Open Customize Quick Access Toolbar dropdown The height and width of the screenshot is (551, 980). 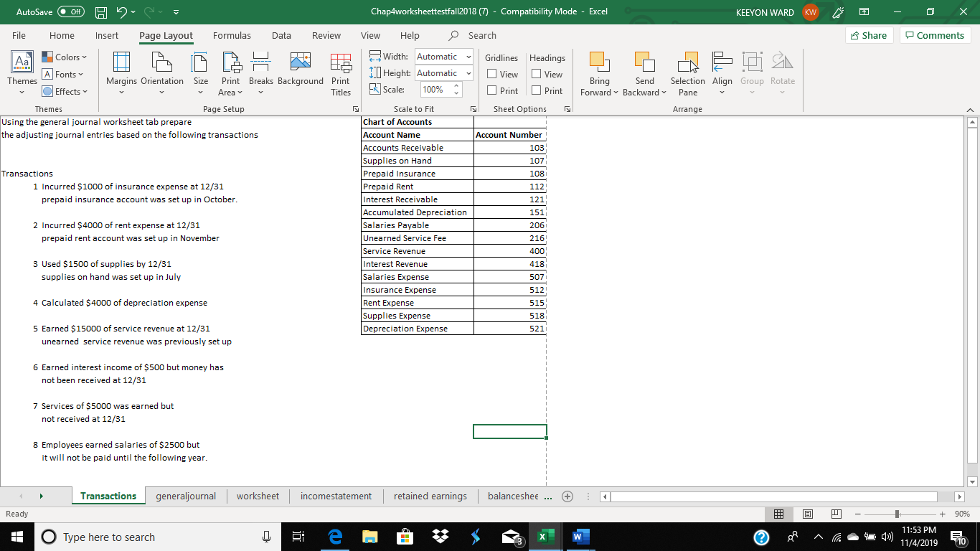pyautogui.click(x=176, y=12)
